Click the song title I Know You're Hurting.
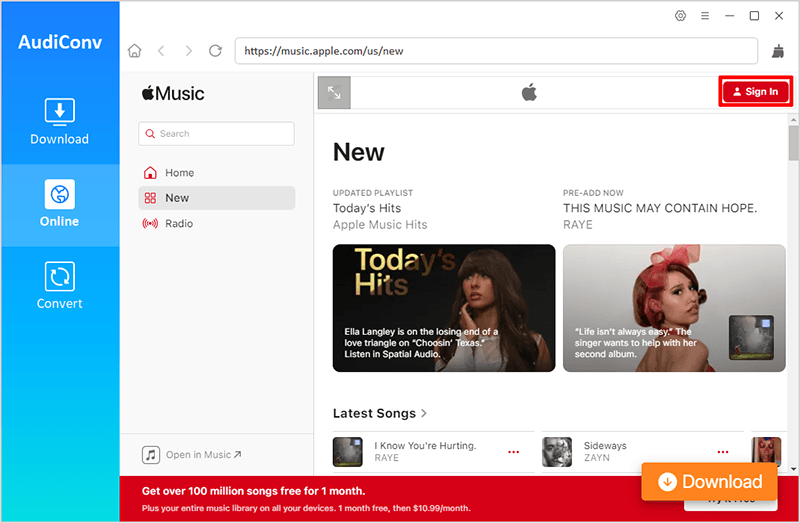 tap(425, 445)
